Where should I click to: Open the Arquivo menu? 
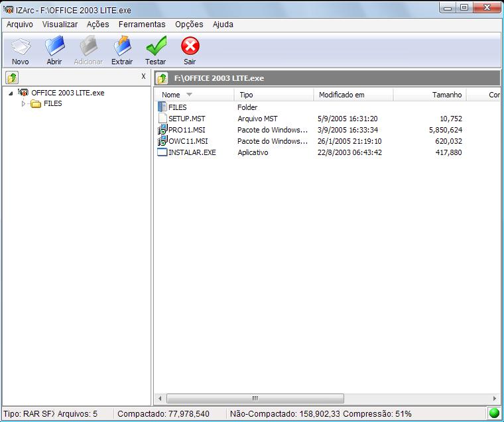20,25
